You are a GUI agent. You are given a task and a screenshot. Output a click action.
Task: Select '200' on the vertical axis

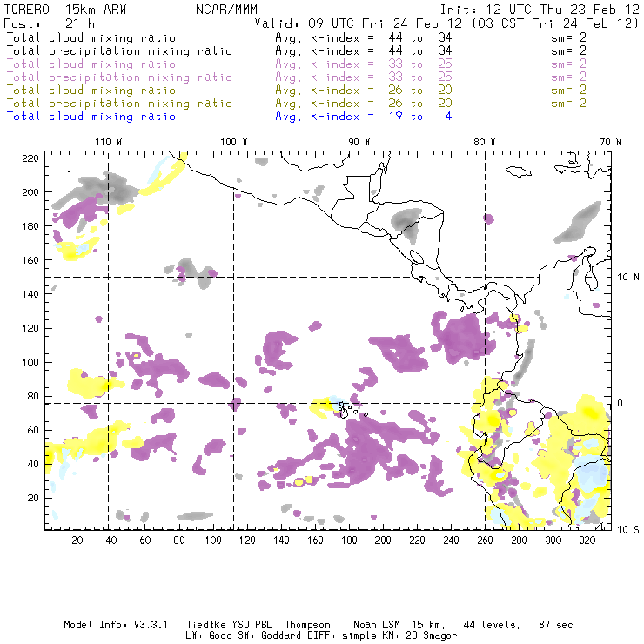(x=30, y=192)
